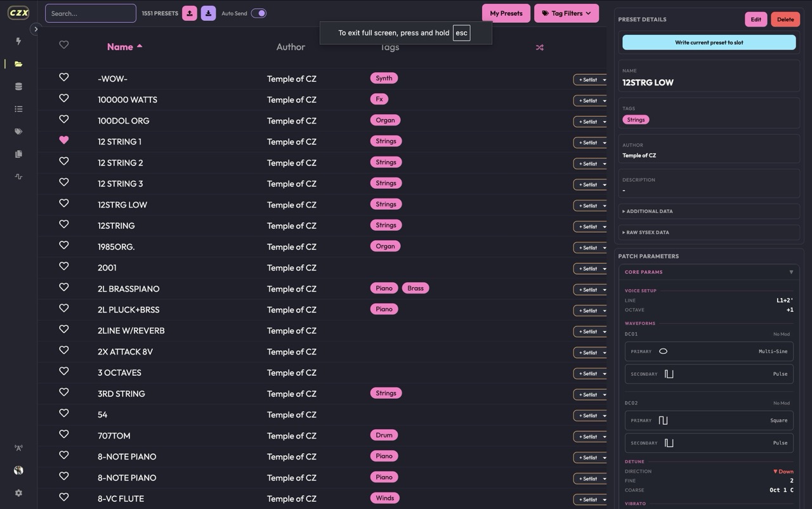Favorite the 12STRG LOW preset
Screen dimensions: 812x509
(x=63, y=203)
